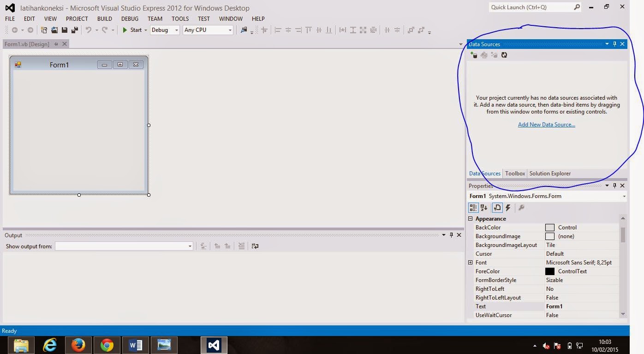The image size is (644, 354).
Task: Click Add New Data Source icon in Data Sources toolbar
Action: tap(474, 55)
